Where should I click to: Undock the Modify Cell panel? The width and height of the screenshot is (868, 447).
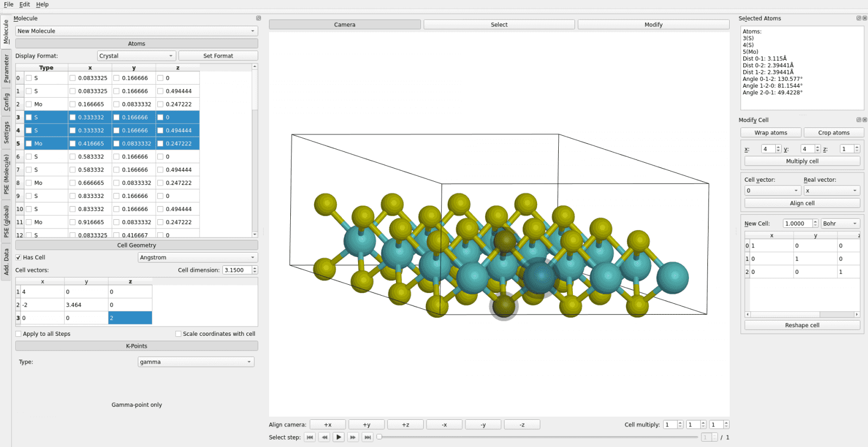click(x=859, y=120)
